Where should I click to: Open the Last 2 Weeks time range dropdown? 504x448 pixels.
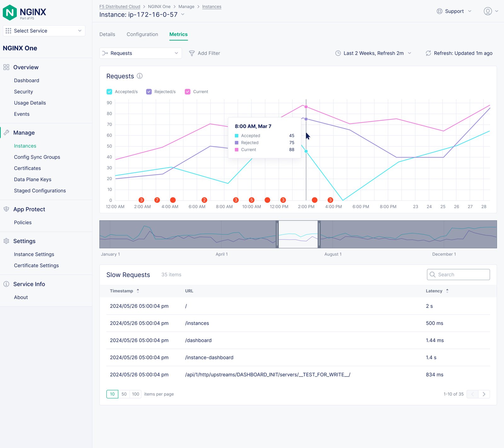(x=373, y=53)
